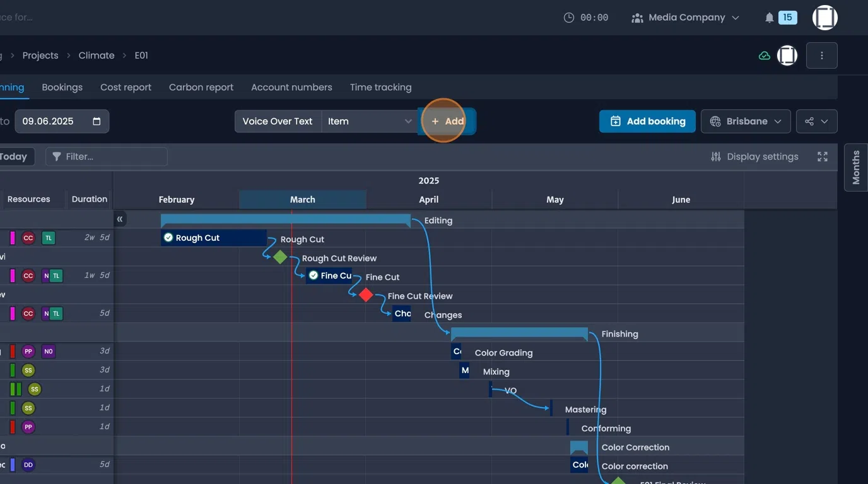Collapse the side panel with double chevron
The height and width of the screenshot is (484, 868).
pyautogui.click(x=120, y=219)
